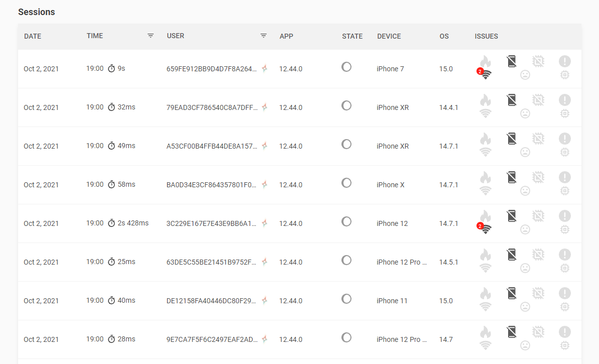Screen dimensions: 599x364
Task: Click the flame icon in the 32ms session row
Action: [x=486, y=100]
